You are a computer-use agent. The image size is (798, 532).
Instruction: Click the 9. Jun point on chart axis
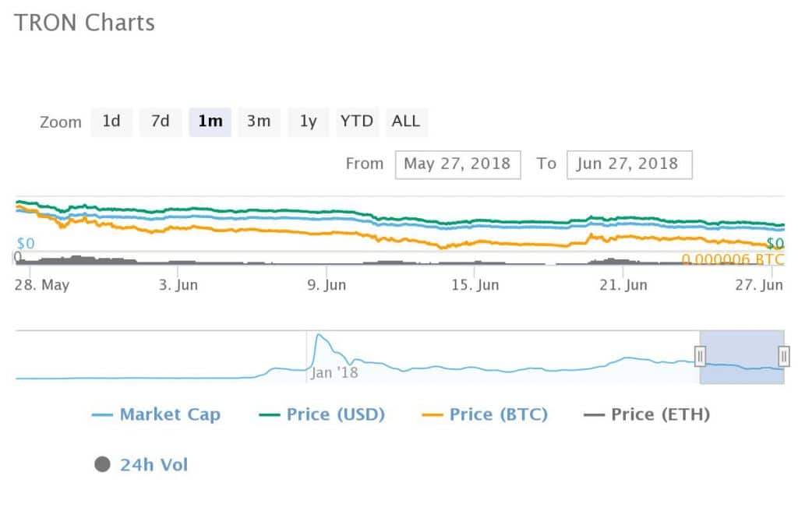coord(327,285)
